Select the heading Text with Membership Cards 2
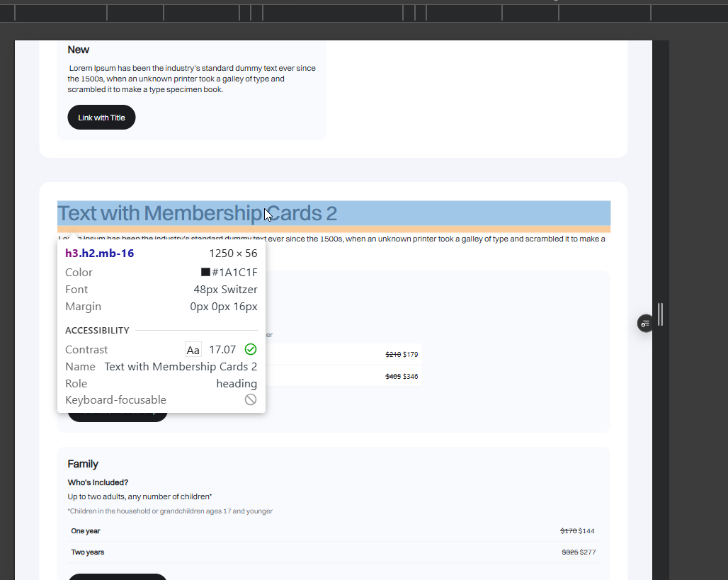This screenshot has height=580, width=728. (197, 214)
